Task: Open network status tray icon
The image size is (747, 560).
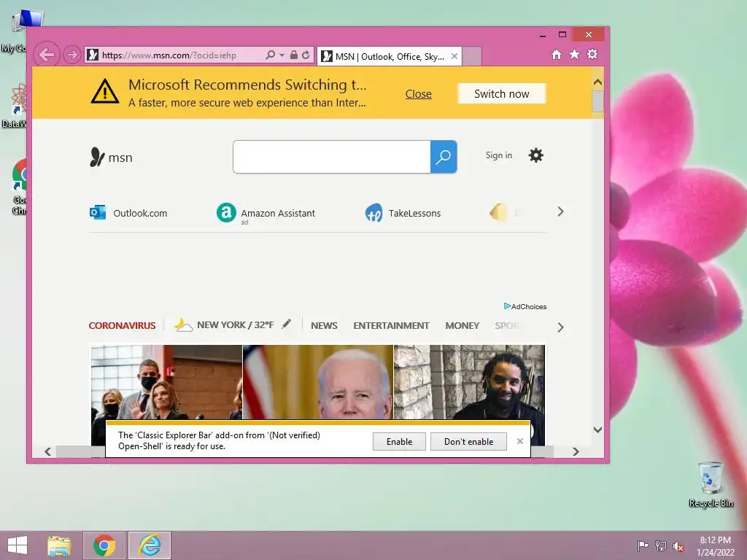Action: (661, 545)
